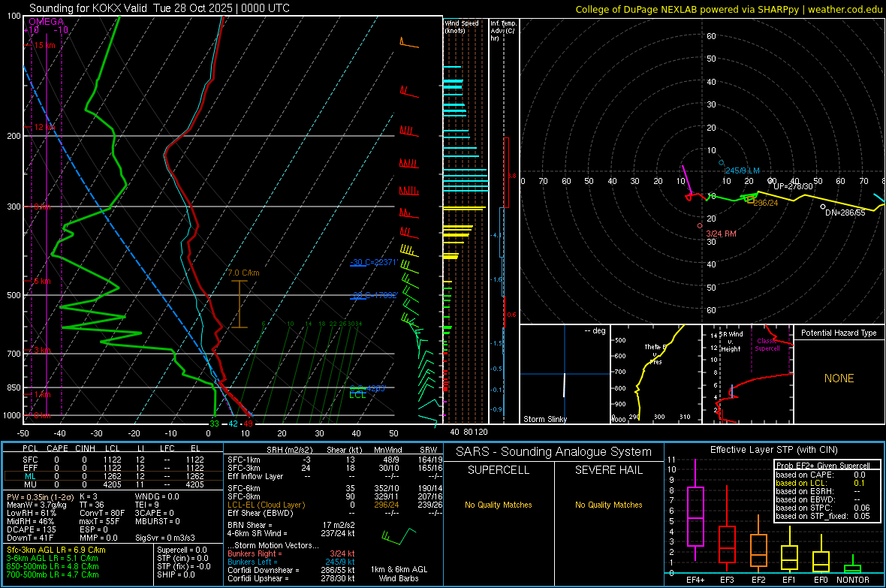Select the SFC-8km shear row
This screenshot has width=886, height=588.
pyautogui.click(x=335, y=496)
